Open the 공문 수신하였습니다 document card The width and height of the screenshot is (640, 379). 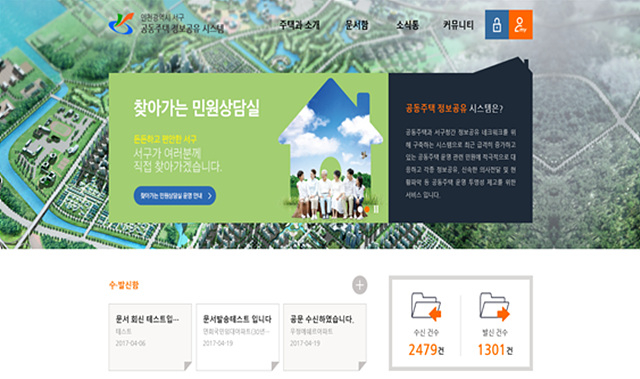coord(325,337)
